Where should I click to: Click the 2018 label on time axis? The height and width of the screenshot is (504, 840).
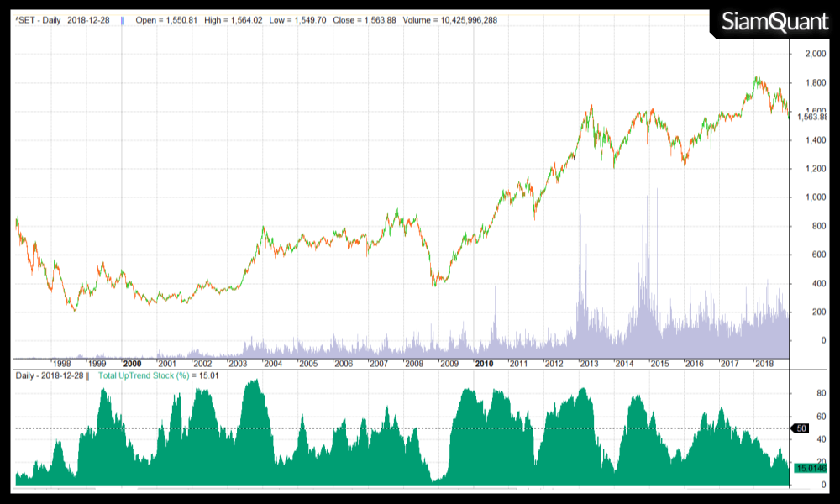(764, 364)
